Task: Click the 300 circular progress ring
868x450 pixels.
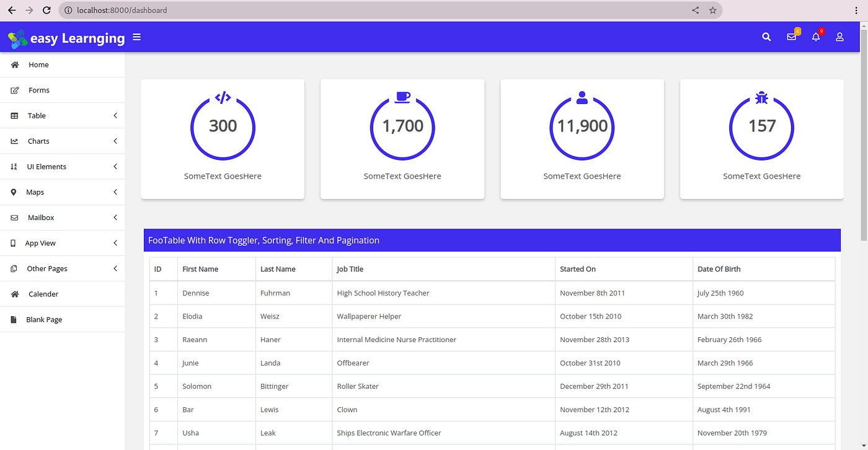Action: point(223,128)
